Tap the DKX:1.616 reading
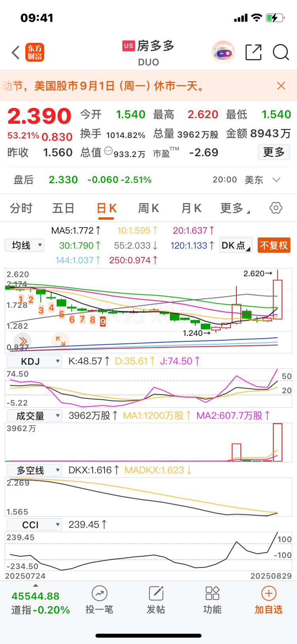Viewport: 297px width, 644px height. coord(94,470)
